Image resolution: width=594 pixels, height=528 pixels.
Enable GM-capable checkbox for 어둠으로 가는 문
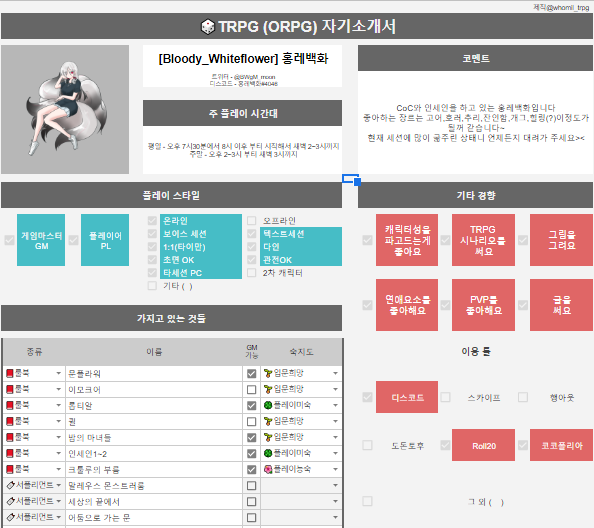251,517
